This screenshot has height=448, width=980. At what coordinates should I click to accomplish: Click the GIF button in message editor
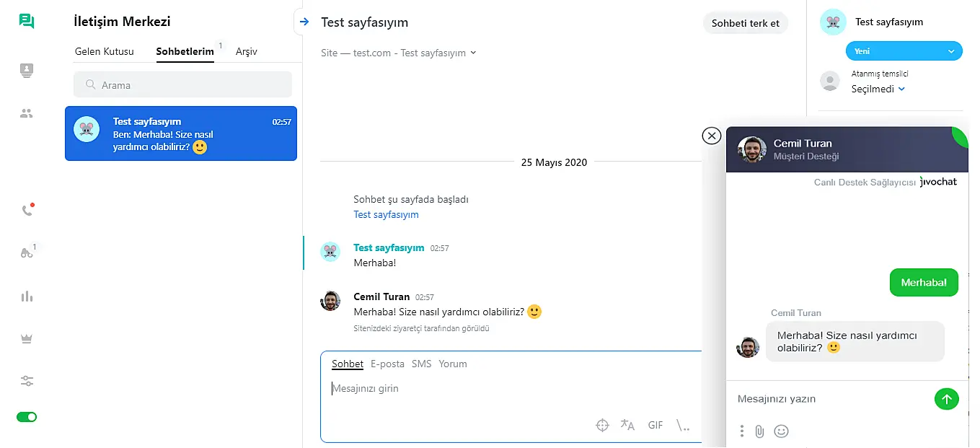tap(655, 426)
